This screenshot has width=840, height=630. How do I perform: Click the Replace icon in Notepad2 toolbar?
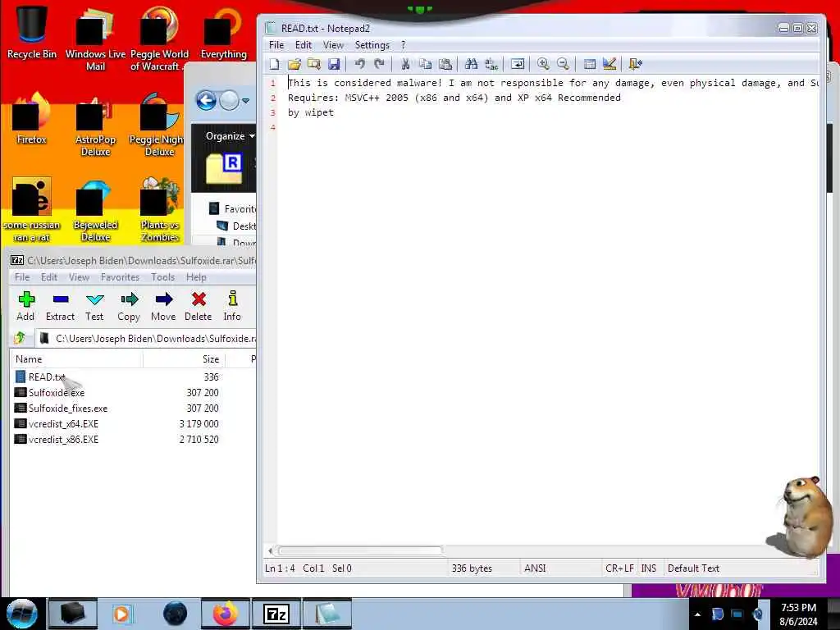(x=491, y=64)
